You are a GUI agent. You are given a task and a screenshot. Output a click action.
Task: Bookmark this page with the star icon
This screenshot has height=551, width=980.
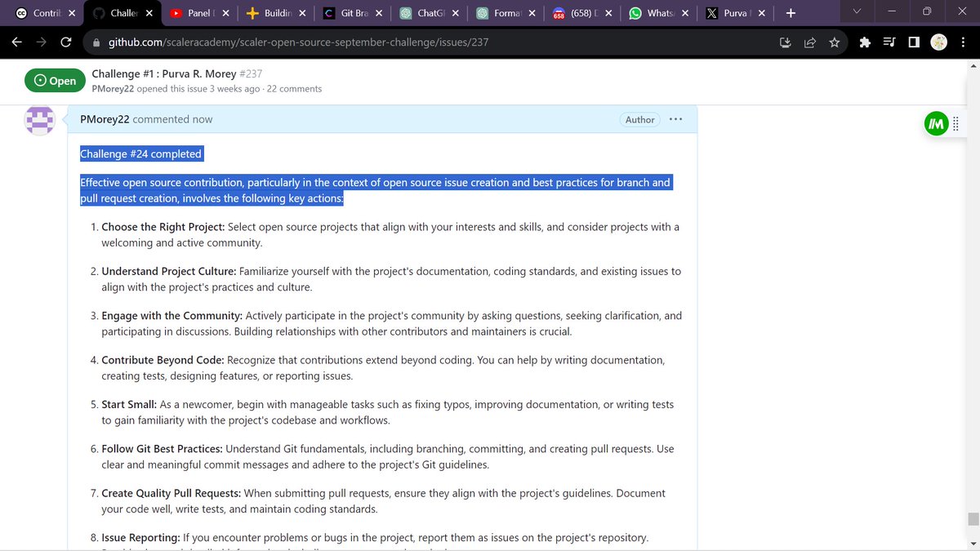(834, 42)
